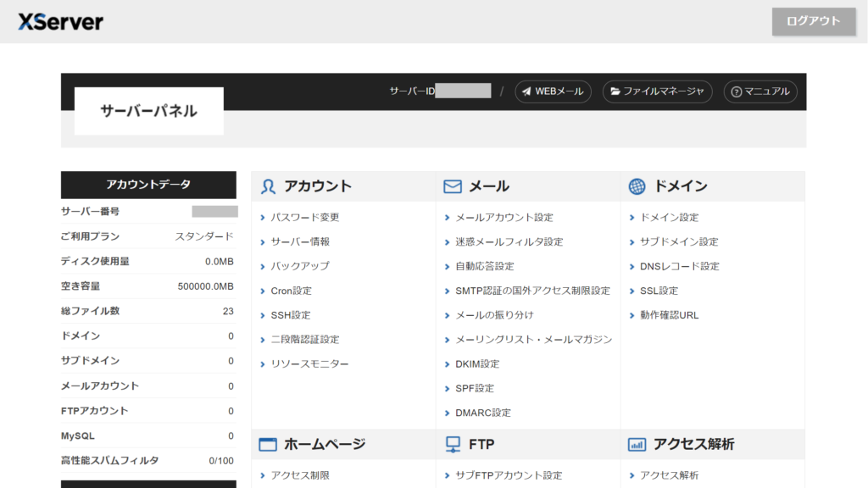868x488 pixels.
Task: Click the folder icon in ファイルマネージャ
Action: point(615,91)
